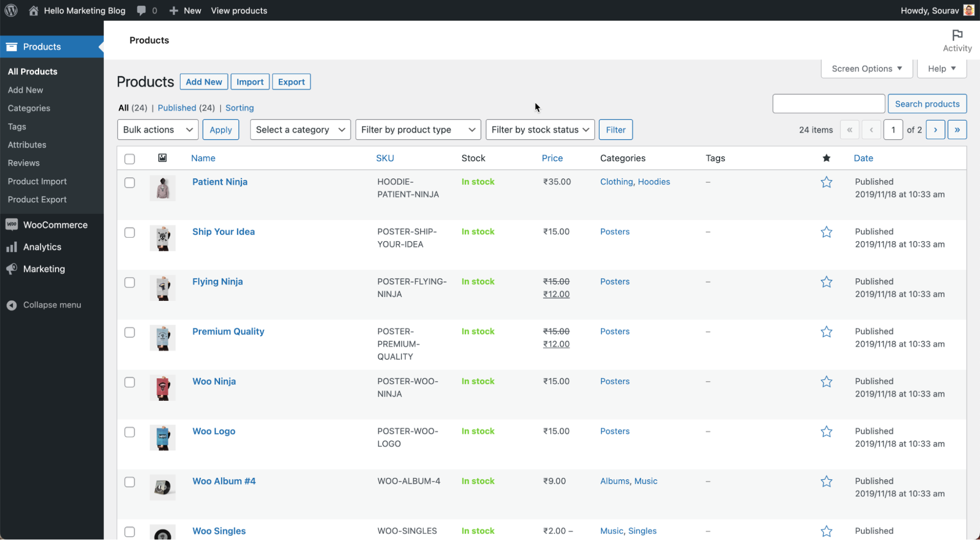Toggle checkbox for Flying Ninja product
The width and height of the screenshot is (980, 540).
(130, 282)
